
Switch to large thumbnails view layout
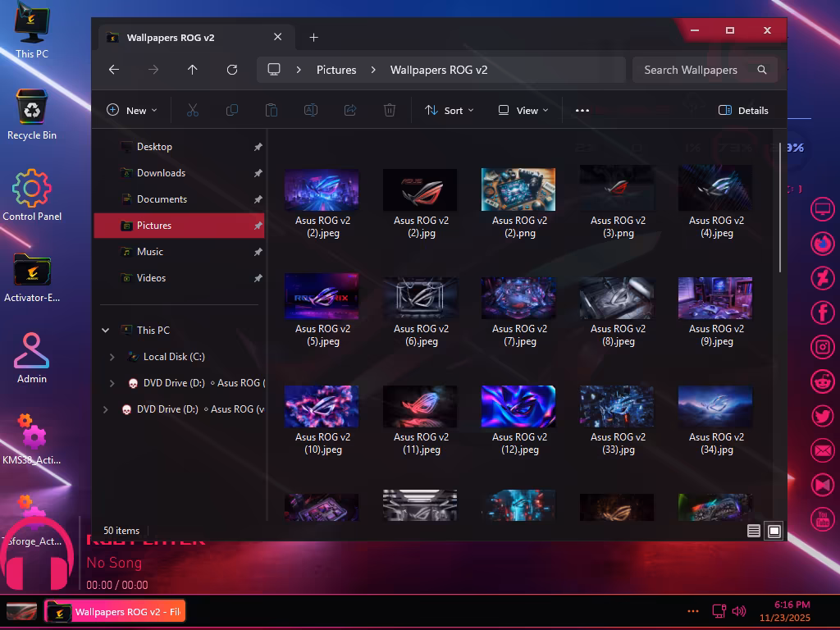(774, 532)
